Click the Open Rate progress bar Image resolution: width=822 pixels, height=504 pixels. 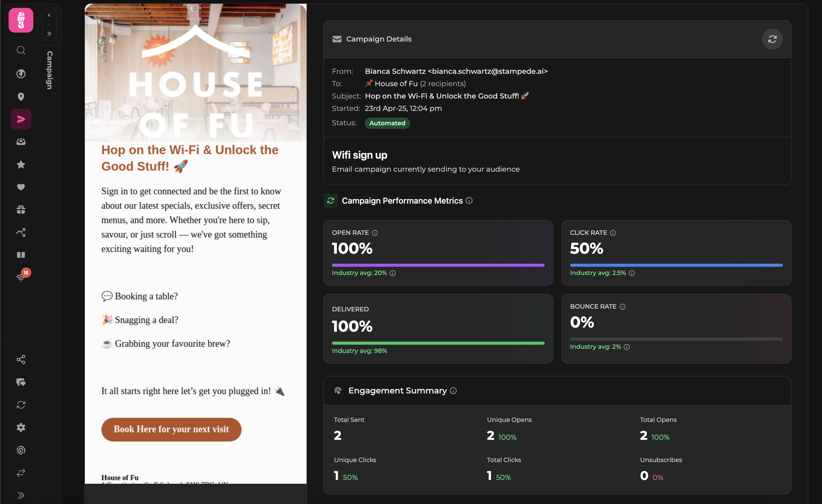438,265
